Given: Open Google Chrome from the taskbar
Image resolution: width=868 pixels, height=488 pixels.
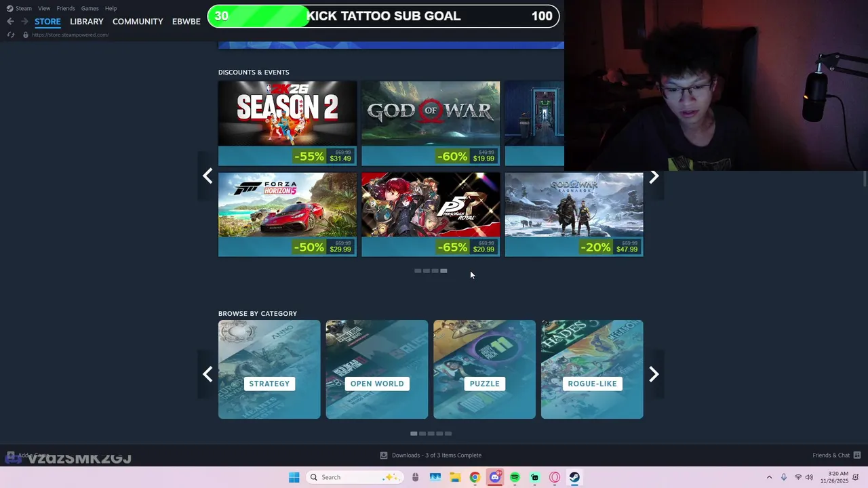Looking at the screenshot, I should click(x=475, y=477).
